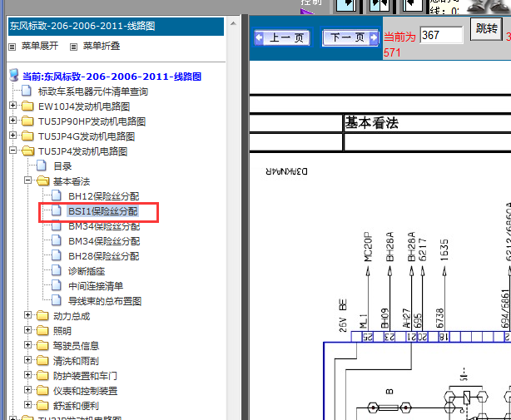This screenshot has height=420, width=511.
Task: Click the document icon of 标致车系电器元件清单查询
Action: (27, 91)
